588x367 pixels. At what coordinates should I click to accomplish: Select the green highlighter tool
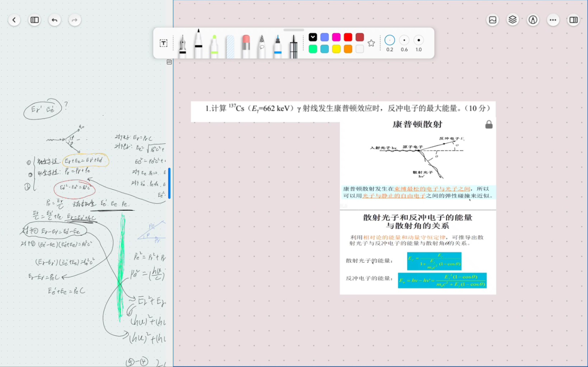click(x=214, y=46)
